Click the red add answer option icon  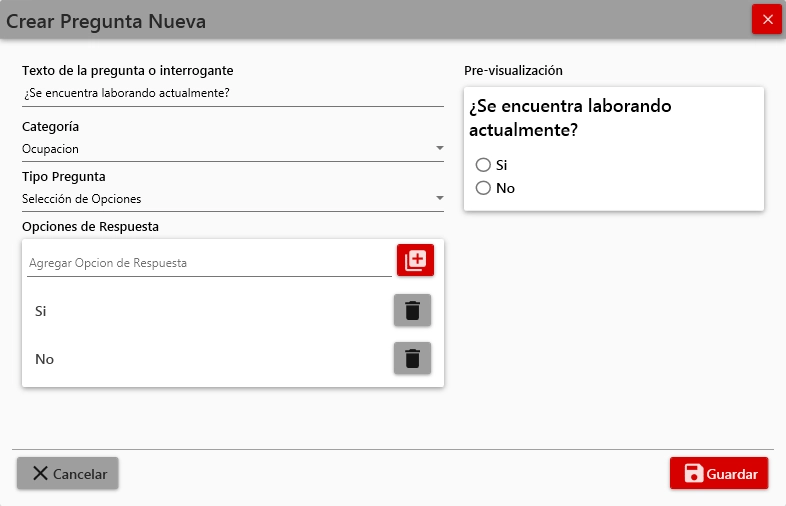pos(415,261)
